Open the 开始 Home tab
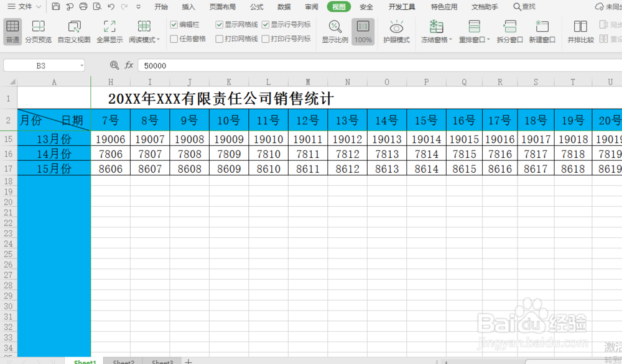 click(161, 7)
